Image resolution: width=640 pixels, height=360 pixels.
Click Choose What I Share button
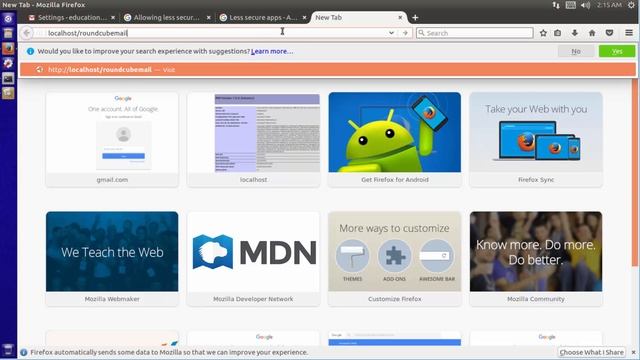tap(591, 352)
